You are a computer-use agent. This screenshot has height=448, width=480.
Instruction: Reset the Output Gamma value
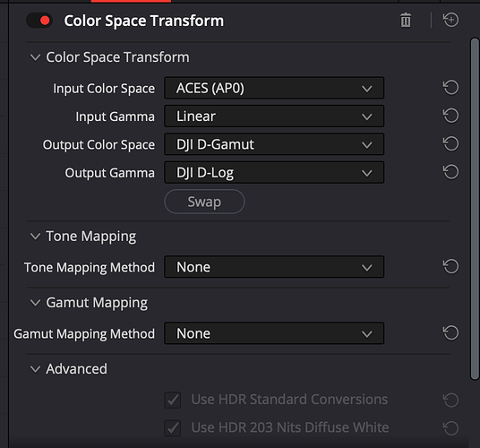451,172
